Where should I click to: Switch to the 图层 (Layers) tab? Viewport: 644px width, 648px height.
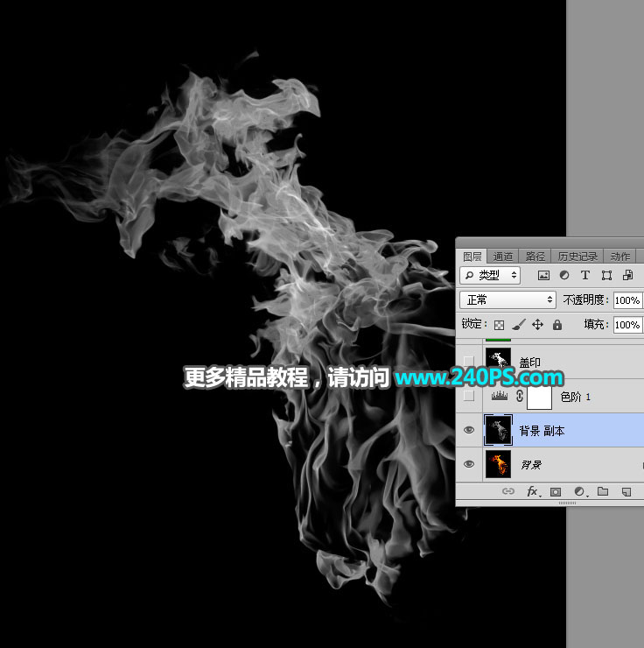tap(472, 257)
